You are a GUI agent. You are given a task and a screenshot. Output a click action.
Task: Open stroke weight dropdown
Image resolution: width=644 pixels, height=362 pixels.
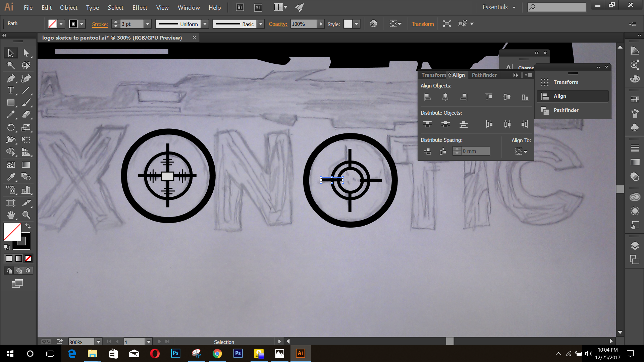click(148, 24)
